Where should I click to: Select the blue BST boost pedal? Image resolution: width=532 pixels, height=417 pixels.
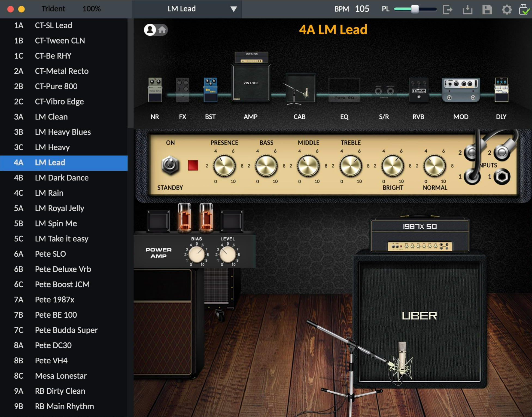coord(210,90)
